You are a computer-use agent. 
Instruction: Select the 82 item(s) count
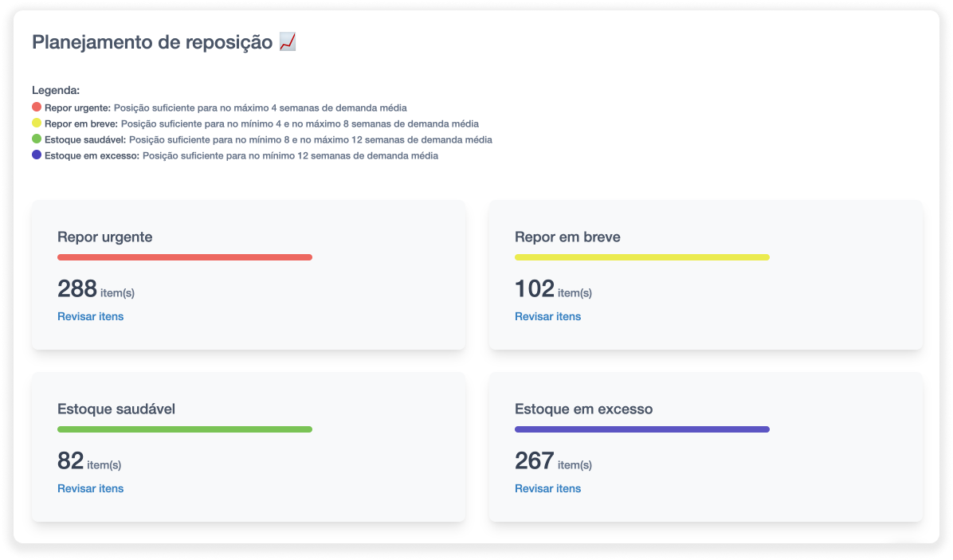click(88, 461)
